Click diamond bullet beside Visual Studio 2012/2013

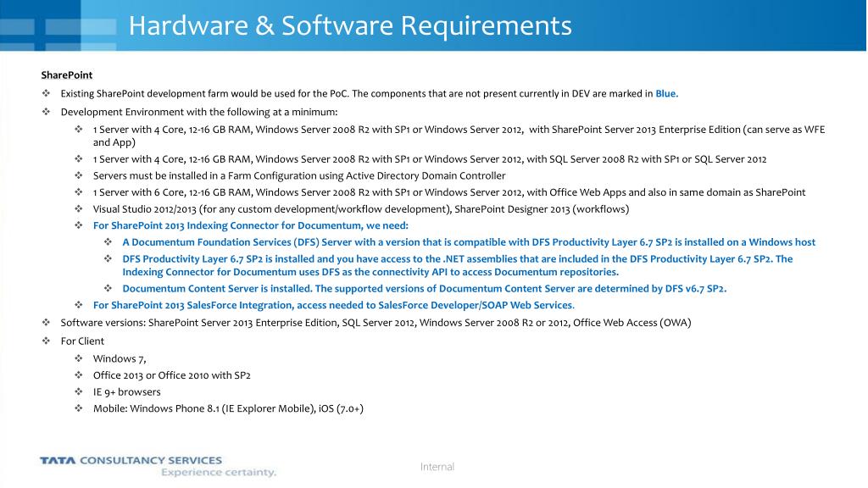coord(79,208)
